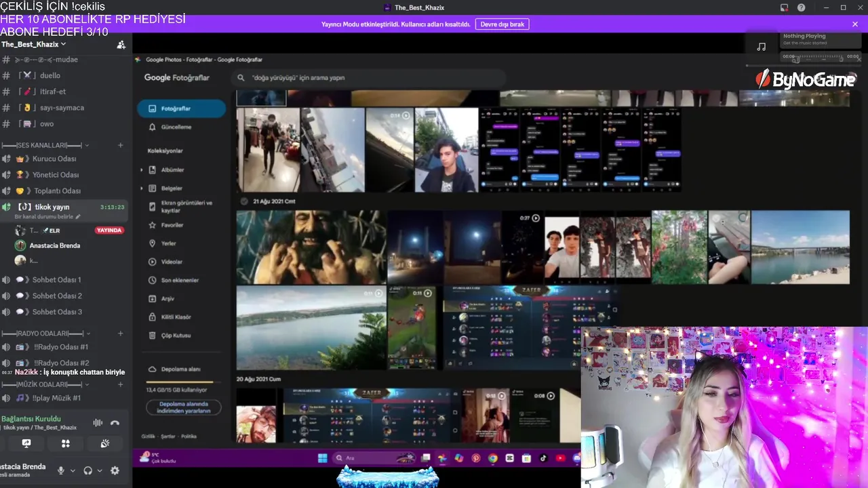Open Discord help question mark icon
Image resolution: width=868 pixels, height=488 pixels.
(802, 7)
